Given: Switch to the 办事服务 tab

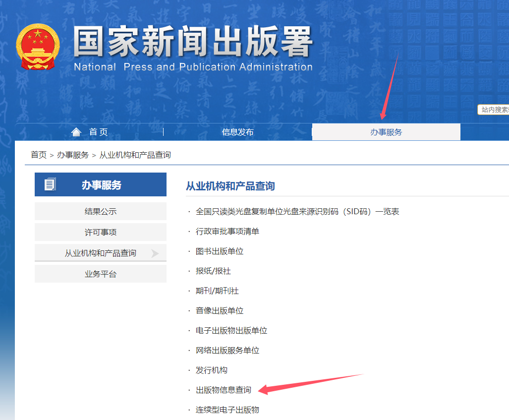Looking at the screenshot, I should point(386,132).
